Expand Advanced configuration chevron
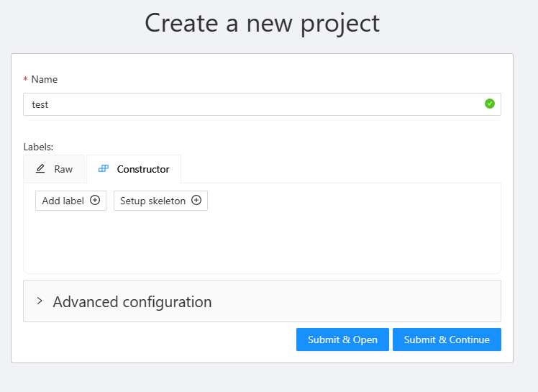The image size is (538, 392). coord(40,301)
